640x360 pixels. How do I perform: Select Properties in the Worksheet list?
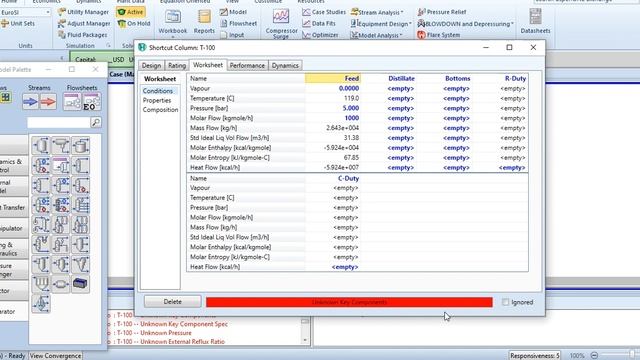click(x=157, y=100)
